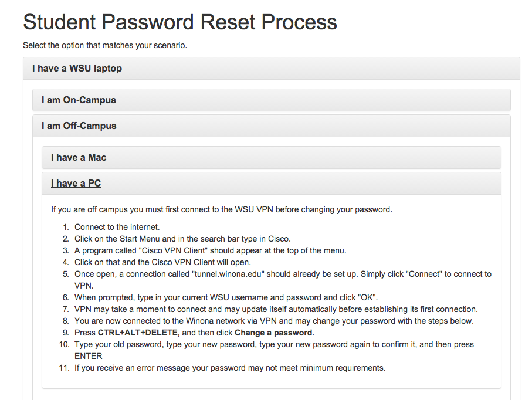The height and width of the screenshot is (400, 532).
Task: Expand the "I am On-Campus" panel
Action: pyautogui.click(x=79, y=100)
